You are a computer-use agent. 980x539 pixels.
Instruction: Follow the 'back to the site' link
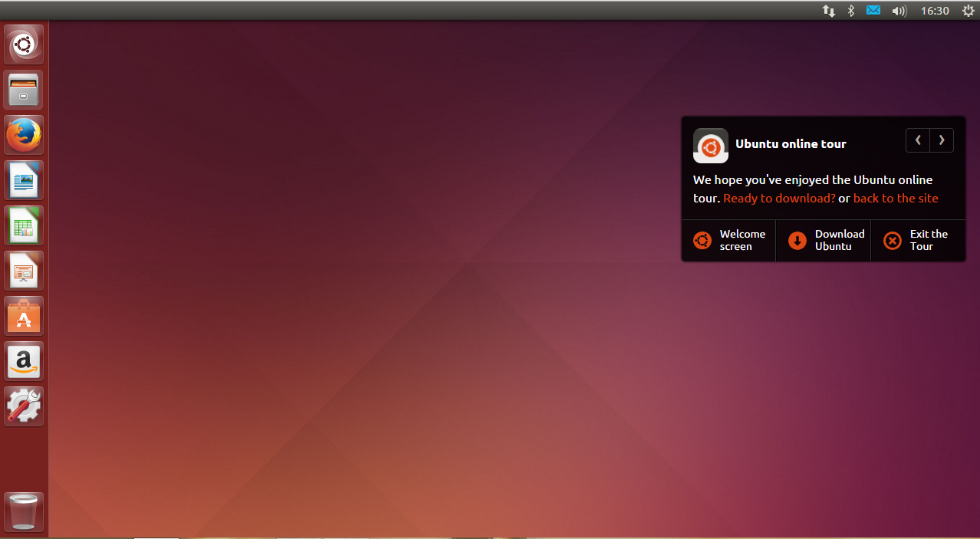tap(896, 199)
